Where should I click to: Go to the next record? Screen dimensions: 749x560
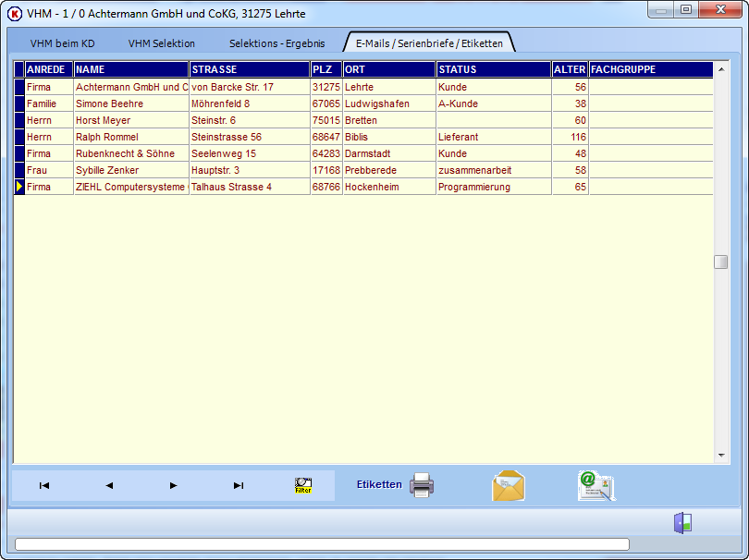click(174, 485)
